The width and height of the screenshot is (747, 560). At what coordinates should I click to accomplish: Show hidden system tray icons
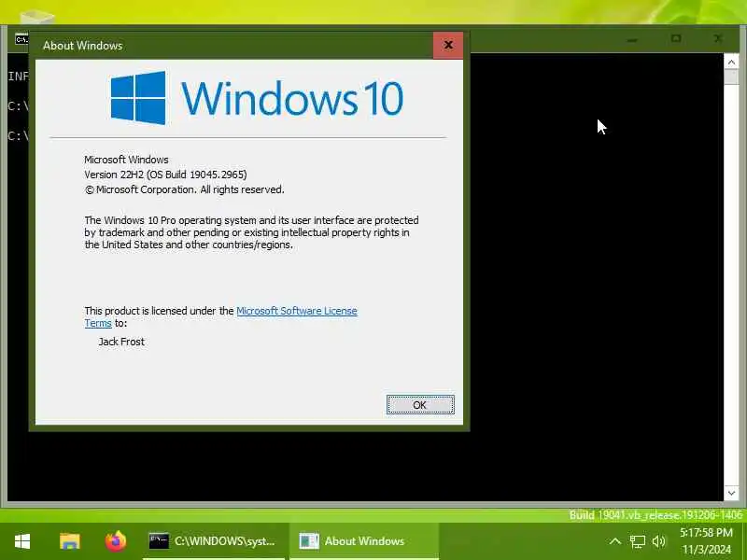click(x=615, y=541)
